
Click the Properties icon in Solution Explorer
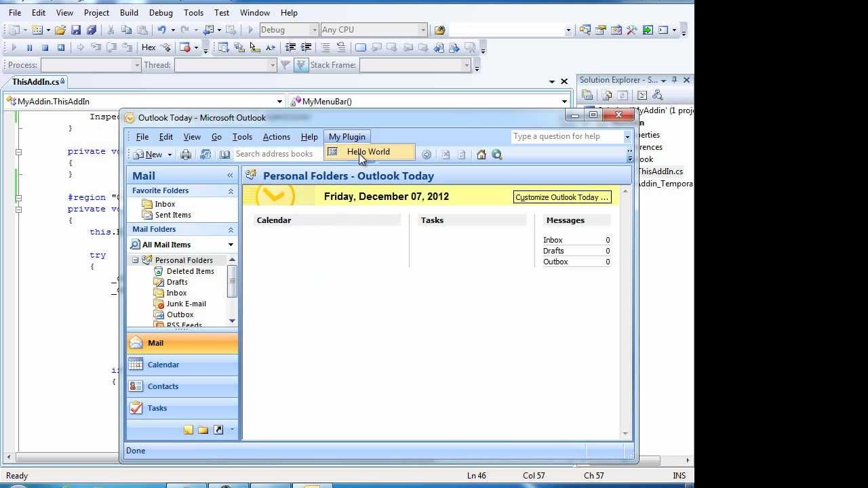587,96
